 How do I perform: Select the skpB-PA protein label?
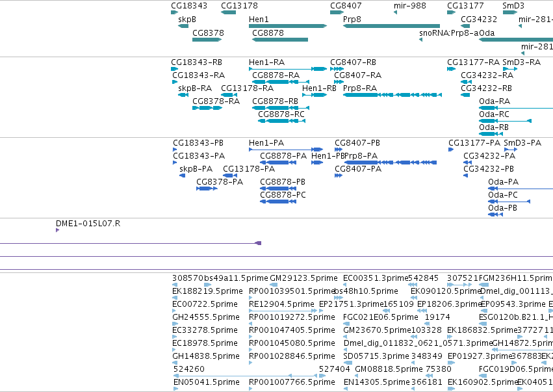pos(196,170)
